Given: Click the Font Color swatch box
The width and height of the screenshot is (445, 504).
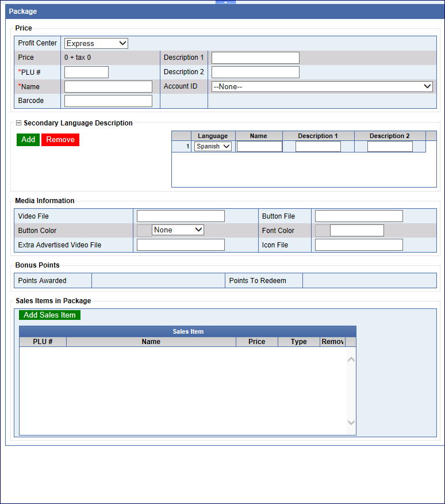Looking at the screenshot, I should (x=323, y=230).
